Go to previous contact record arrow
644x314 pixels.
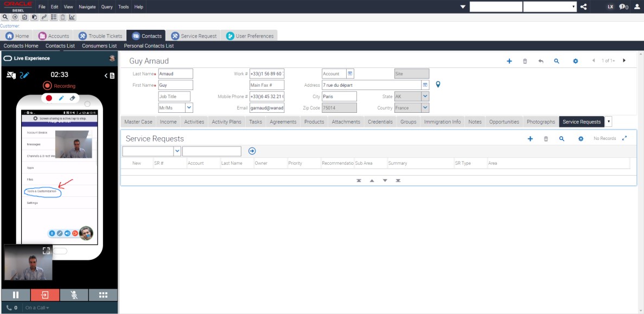(x=594, y=60)
